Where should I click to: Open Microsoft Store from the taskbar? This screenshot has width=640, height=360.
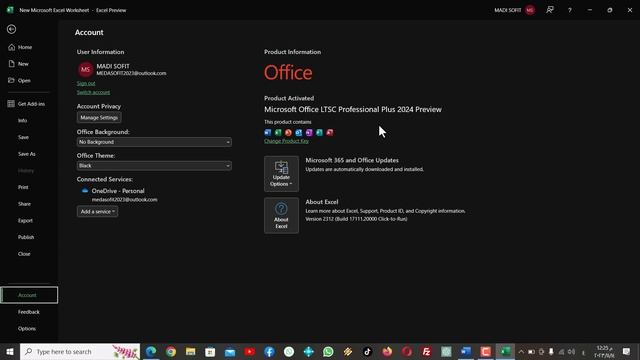(x=210, y=351)
